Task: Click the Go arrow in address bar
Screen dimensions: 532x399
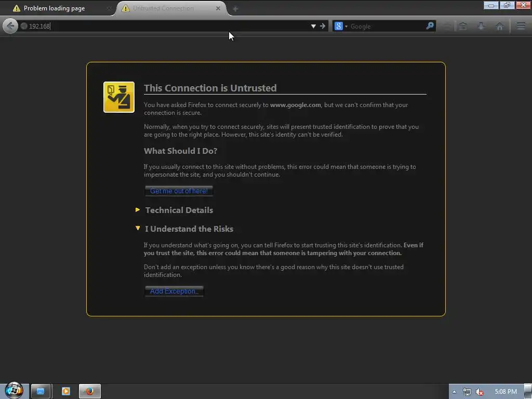Action: point(322,26)
